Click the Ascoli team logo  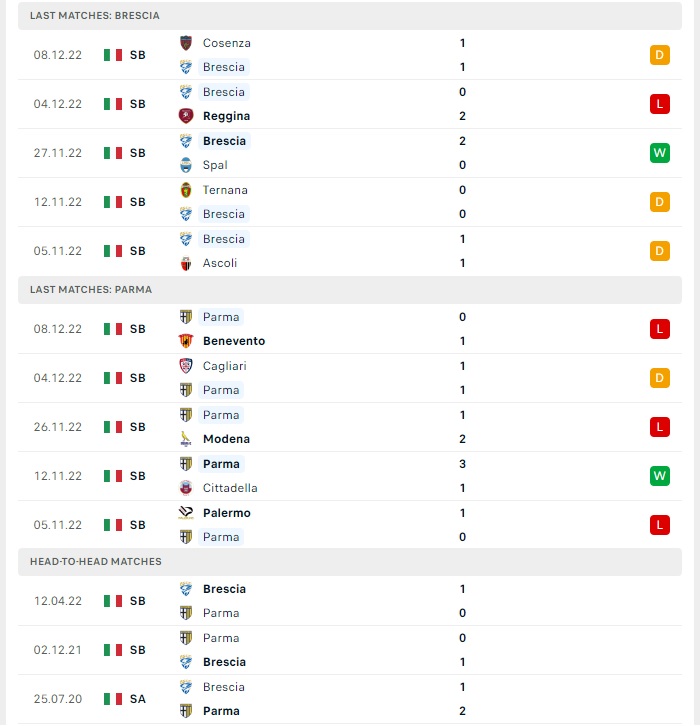click(186, 263)
